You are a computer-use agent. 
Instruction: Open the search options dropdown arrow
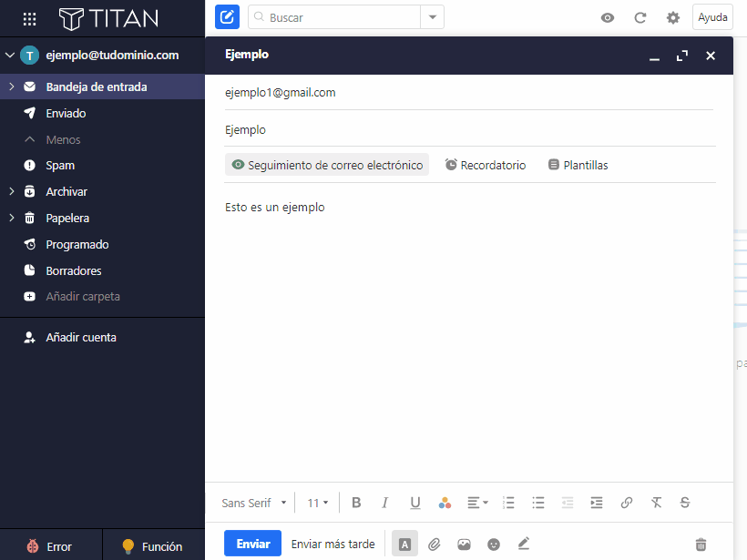click(433, 17)
